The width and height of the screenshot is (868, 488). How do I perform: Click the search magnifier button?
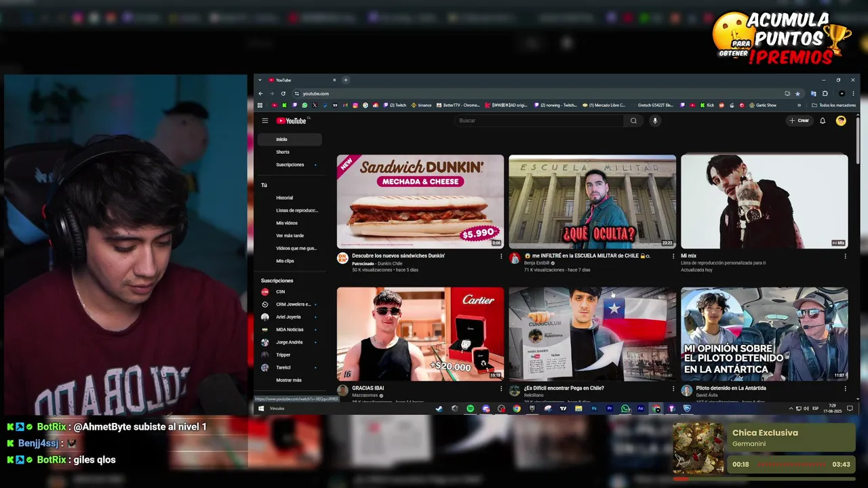coord(633,121)
